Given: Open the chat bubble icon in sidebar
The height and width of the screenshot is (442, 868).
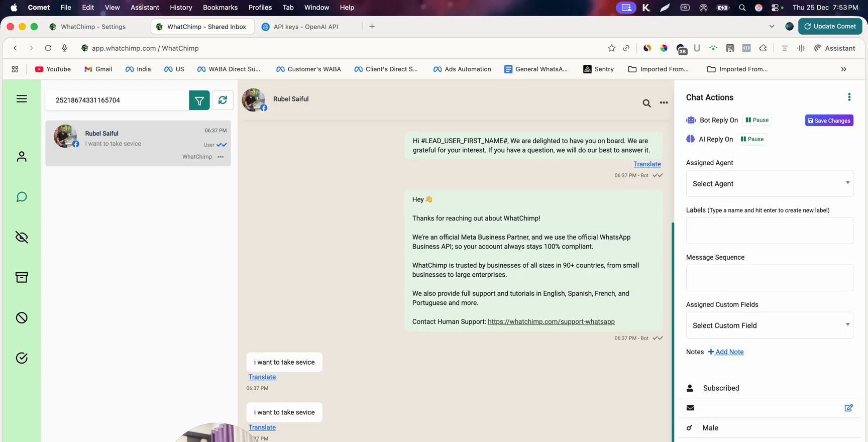Looking at the screenshot, I should coord(22,197).
